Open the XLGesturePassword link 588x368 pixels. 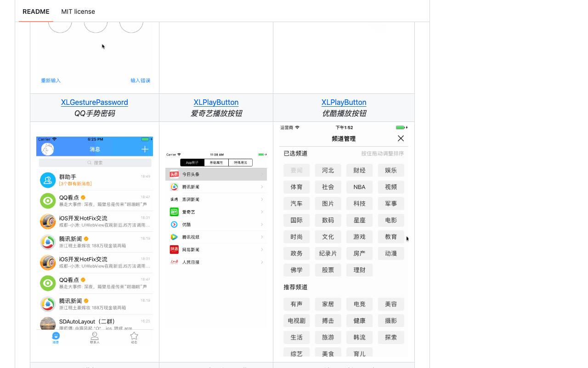(x=95, y=102)
